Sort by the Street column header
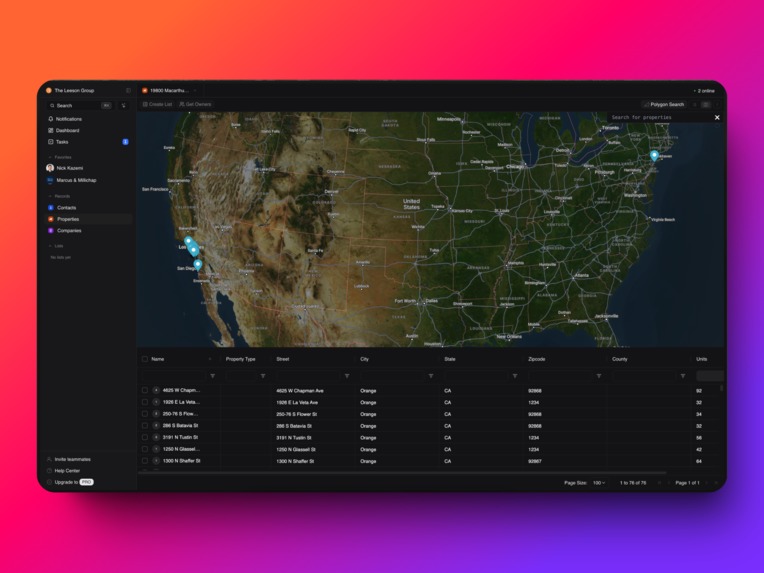The width and height of the screenshot is (764, 573). pyautogui.click(x=283, y=359)
